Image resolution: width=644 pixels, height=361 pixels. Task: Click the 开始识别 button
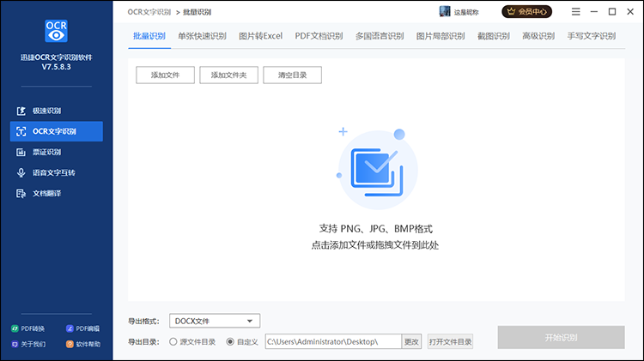coord(561,338)
